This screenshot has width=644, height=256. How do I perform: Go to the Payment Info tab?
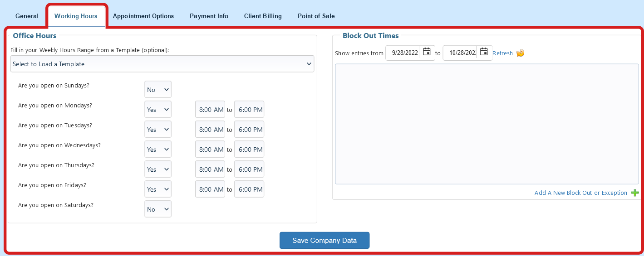coord(209,16)
